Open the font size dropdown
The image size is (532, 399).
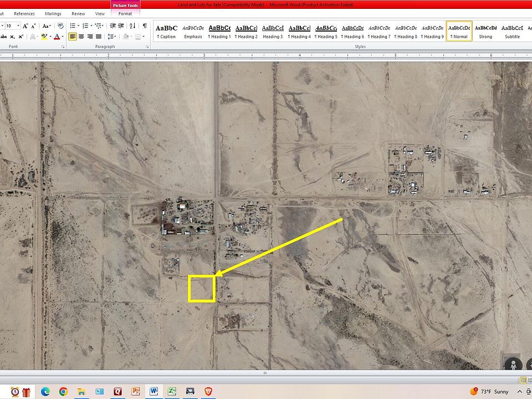point(18,26)
